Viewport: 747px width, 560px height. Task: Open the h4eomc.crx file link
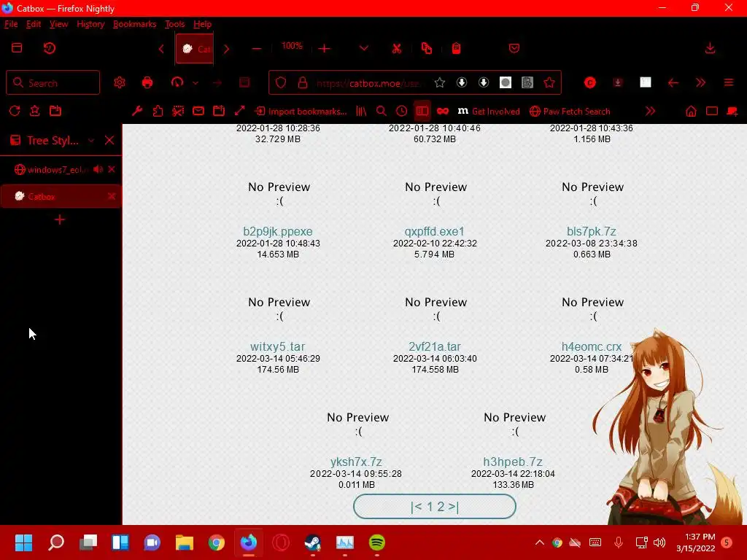[x=591, y=346]
